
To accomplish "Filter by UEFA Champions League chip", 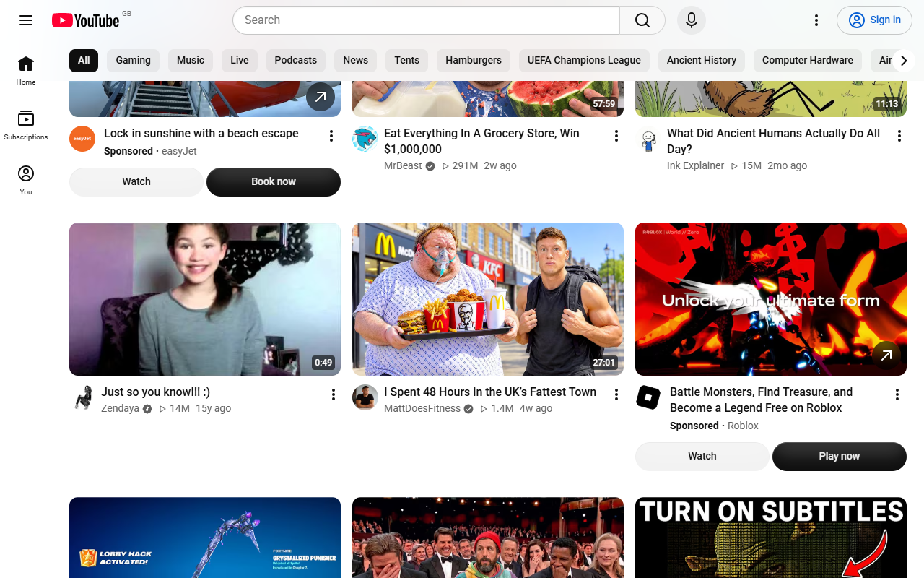I will click(584, 61).
